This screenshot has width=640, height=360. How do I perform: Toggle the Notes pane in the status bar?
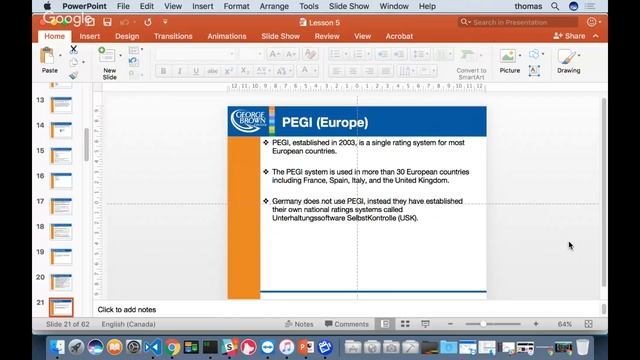coord(299,324)
